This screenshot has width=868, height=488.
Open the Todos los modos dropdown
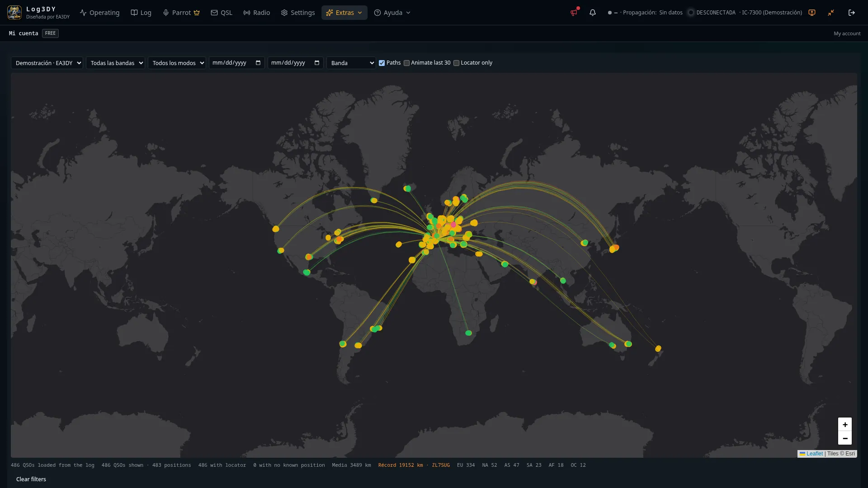177,63
